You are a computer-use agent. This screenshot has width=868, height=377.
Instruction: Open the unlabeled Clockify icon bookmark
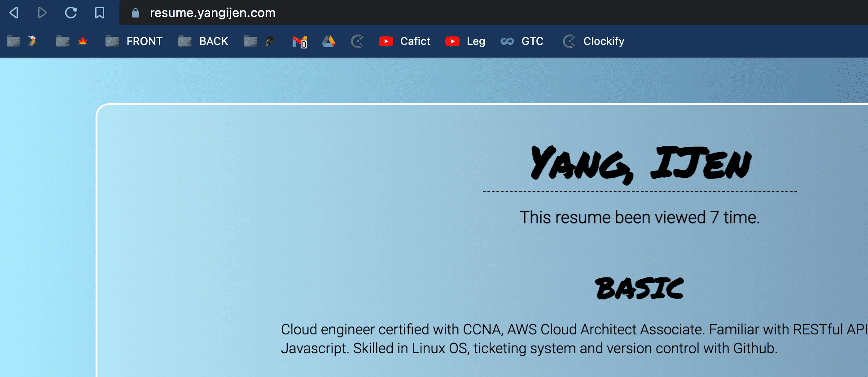[357, 41]
